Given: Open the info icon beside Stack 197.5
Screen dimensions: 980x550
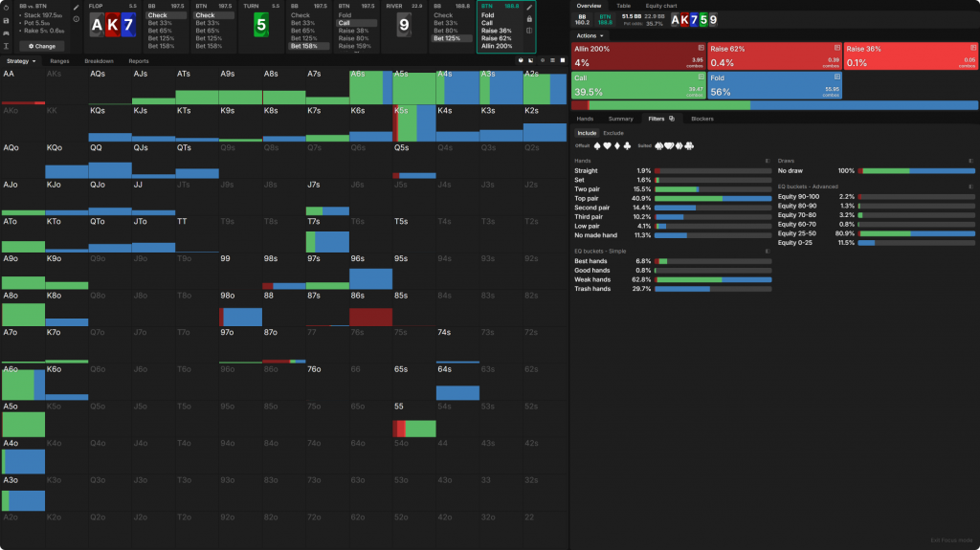Looking at the screenshot, I should (x=77, y=19).
